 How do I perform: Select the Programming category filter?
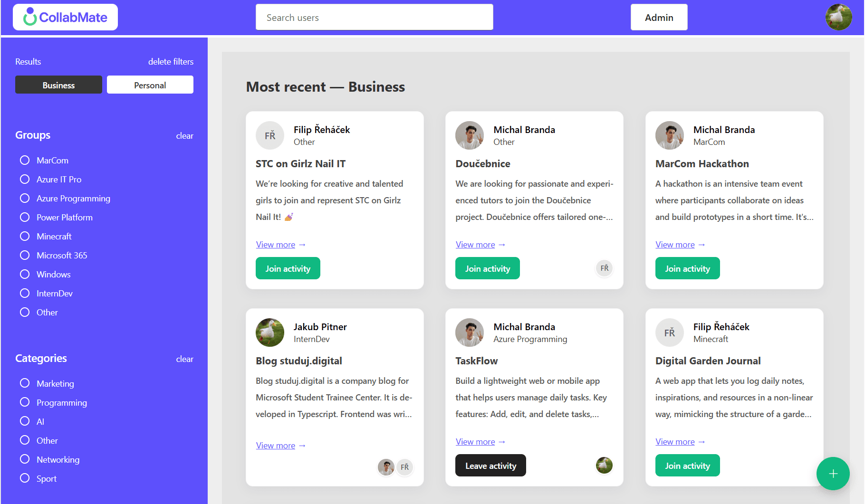(25, 402)
